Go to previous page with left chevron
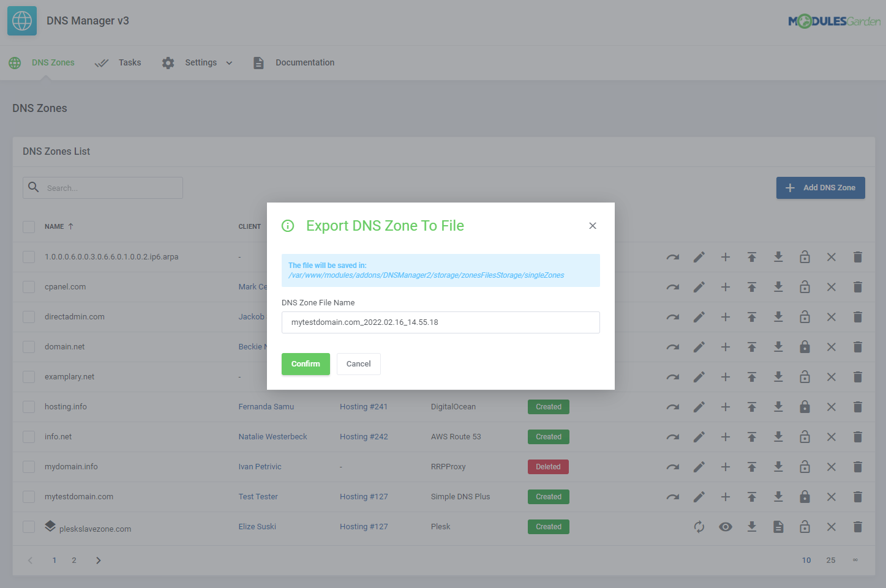Image resolution: width=886 pixels, height=588 pixels. (30, 560)
